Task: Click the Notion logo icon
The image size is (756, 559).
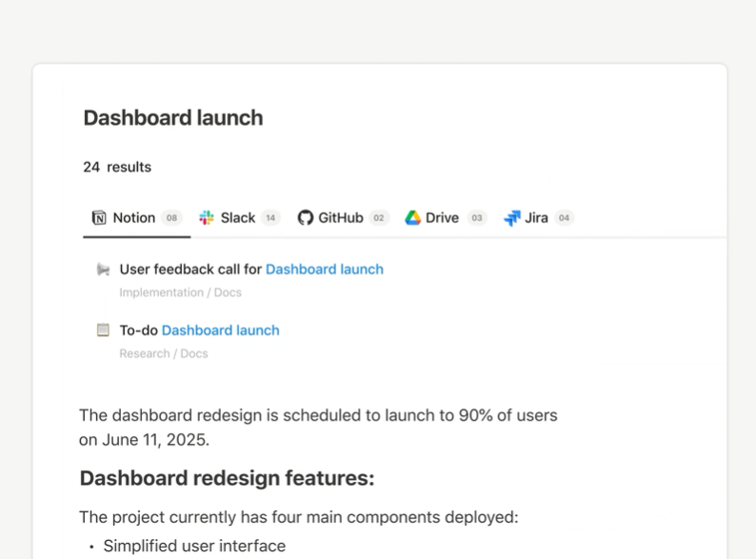Action: (x=99, y=218)
